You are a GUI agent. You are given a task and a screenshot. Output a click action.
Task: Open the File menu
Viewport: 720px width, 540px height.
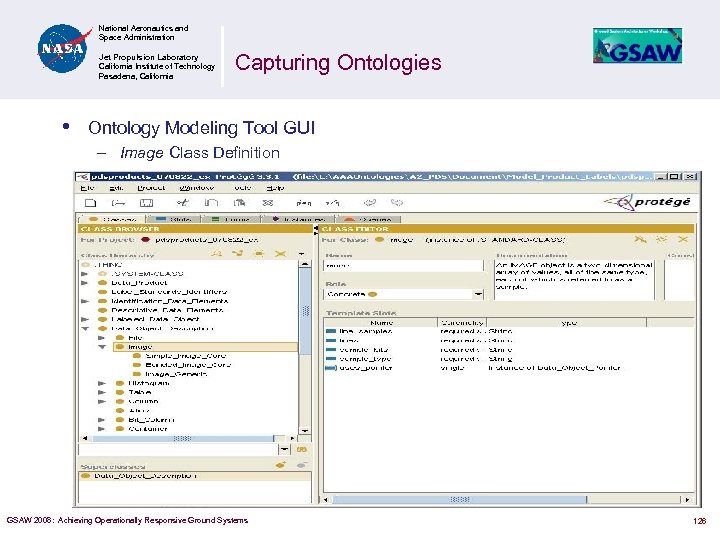tap(87, 188)
